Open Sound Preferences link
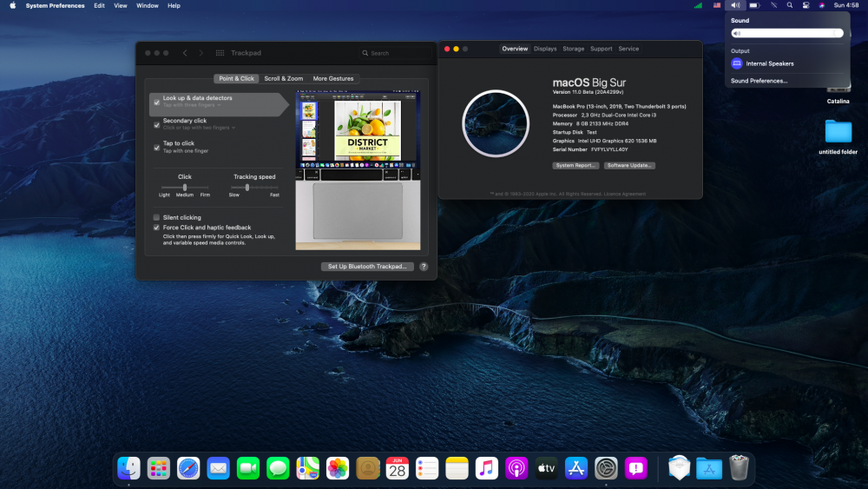Viewport: 868px width, 489px height. [759, 81]
